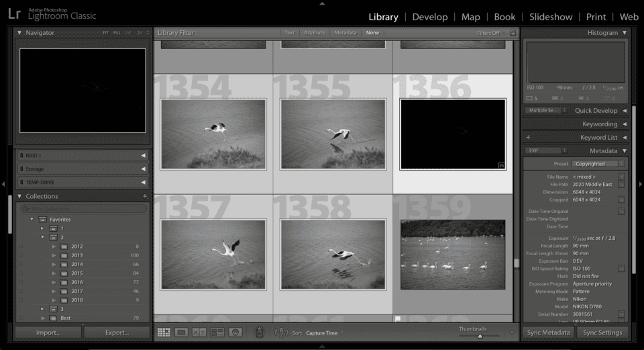Expand the TEMP-DRIVE volume
Viewport: 644px width, 350px height.
[143, 182]
